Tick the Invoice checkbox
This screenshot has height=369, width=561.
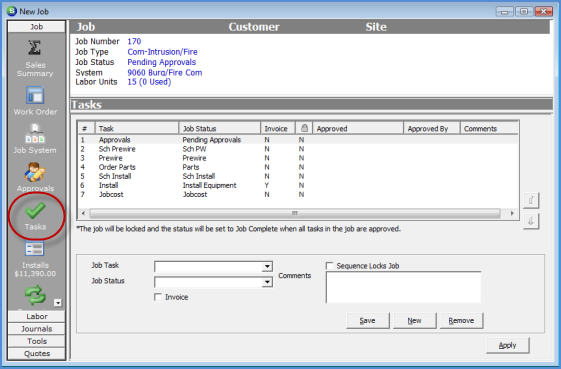point(158,297)
